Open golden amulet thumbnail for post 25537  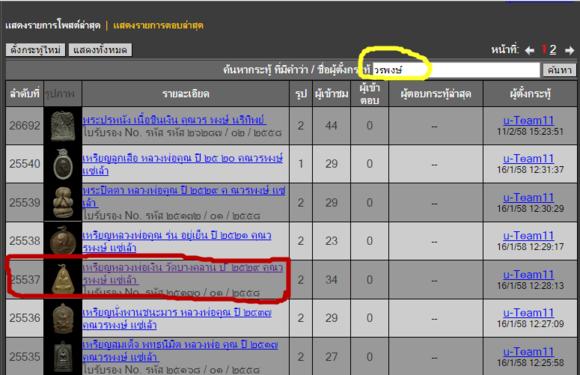(63, 279)
